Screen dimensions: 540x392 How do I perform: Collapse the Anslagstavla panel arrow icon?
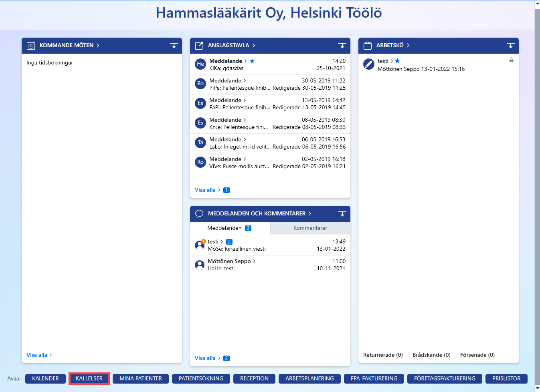click(x=342, y=46)
